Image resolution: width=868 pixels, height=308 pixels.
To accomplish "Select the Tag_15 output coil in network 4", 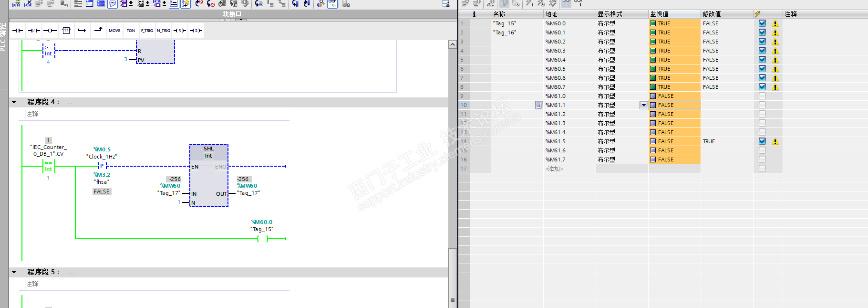I will 262,239.
